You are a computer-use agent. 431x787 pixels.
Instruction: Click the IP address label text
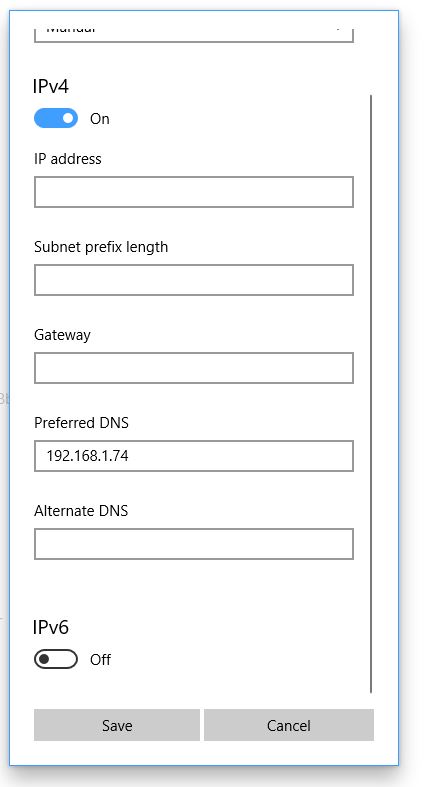(68, 159)
